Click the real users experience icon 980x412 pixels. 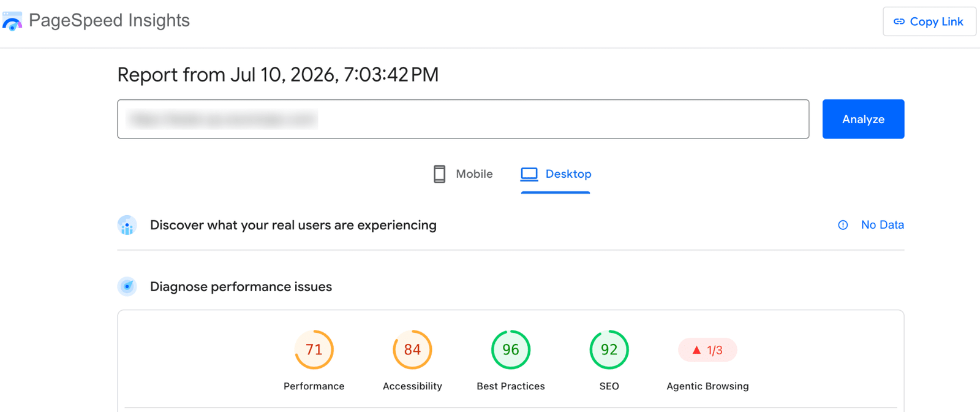127,225
